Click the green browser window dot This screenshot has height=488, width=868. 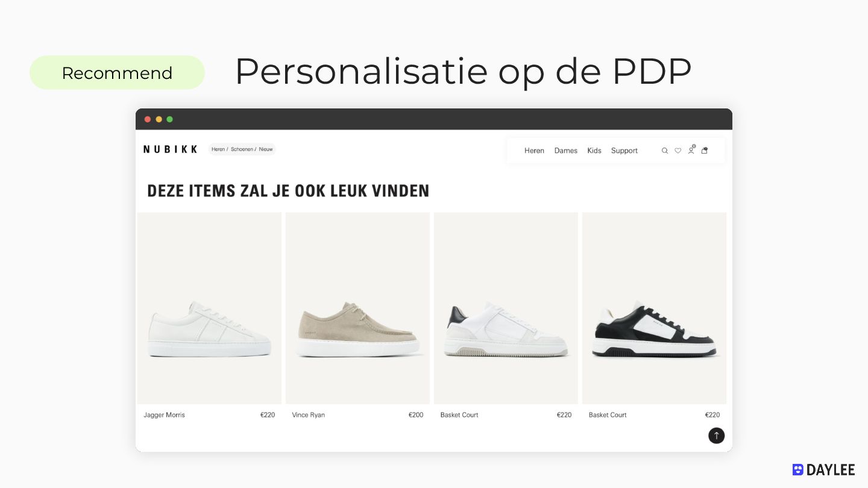(x=169, y=119)
